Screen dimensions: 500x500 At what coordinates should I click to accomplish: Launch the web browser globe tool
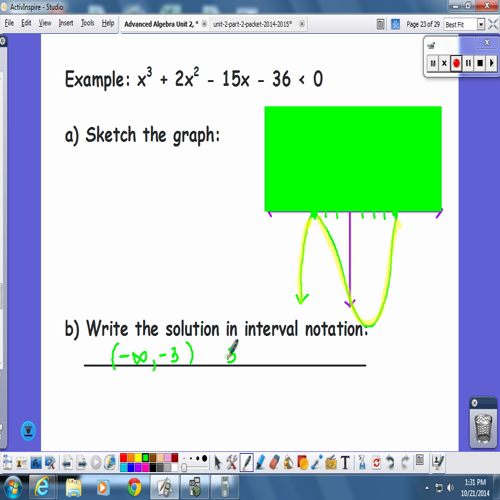(110, 463)
